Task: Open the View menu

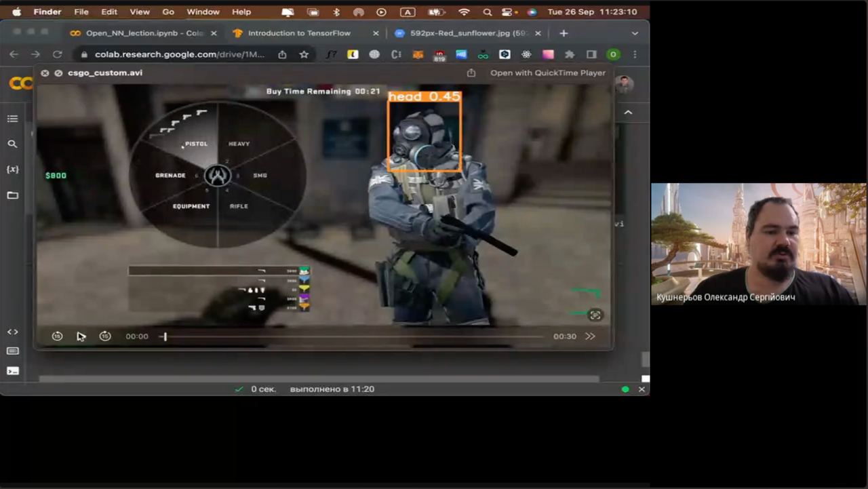Action: pyautogui.click(x=140, y=12)
